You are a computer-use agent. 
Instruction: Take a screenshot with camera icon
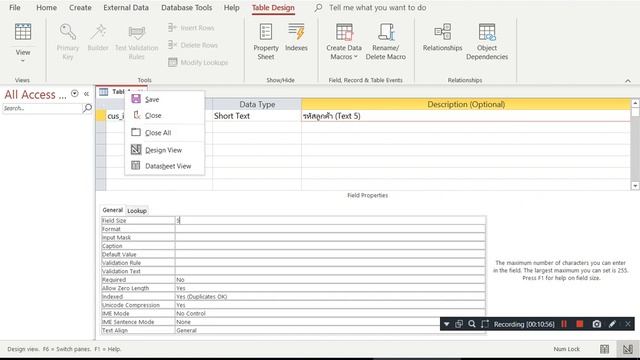597,324
